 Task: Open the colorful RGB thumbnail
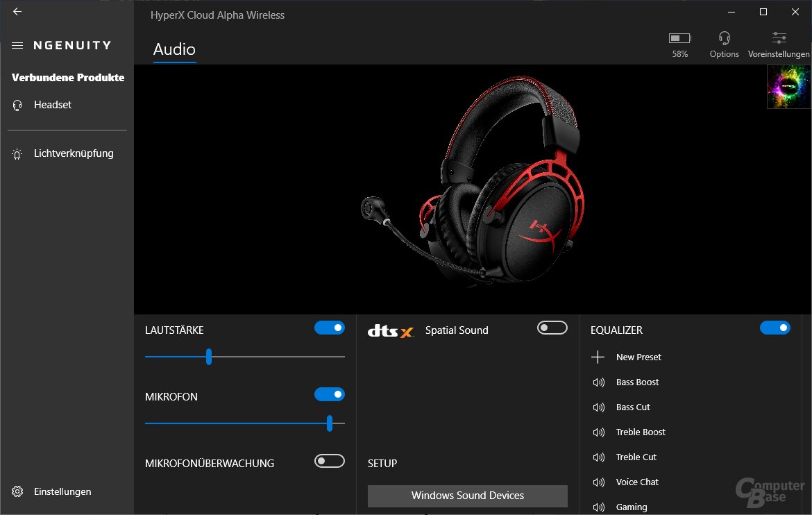pos(789,87)
